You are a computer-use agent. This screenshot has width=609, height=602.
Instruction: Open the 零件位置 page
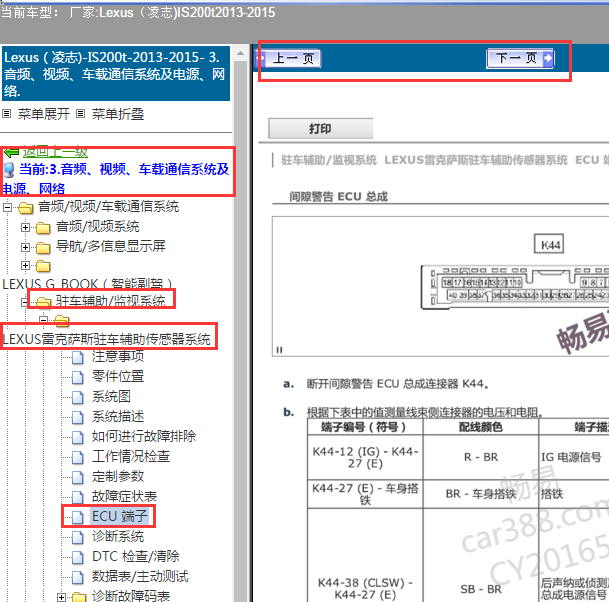(x=118, y=376)
